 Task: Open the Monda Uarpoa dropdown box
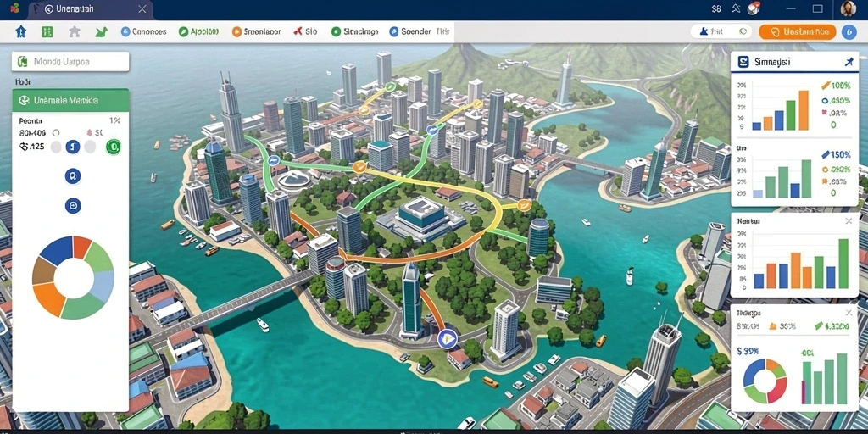(70, 61)
